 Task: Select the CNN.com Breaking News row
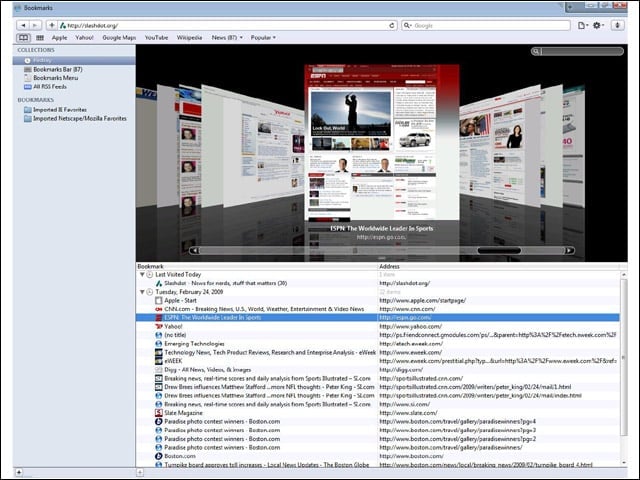[378, 309]
